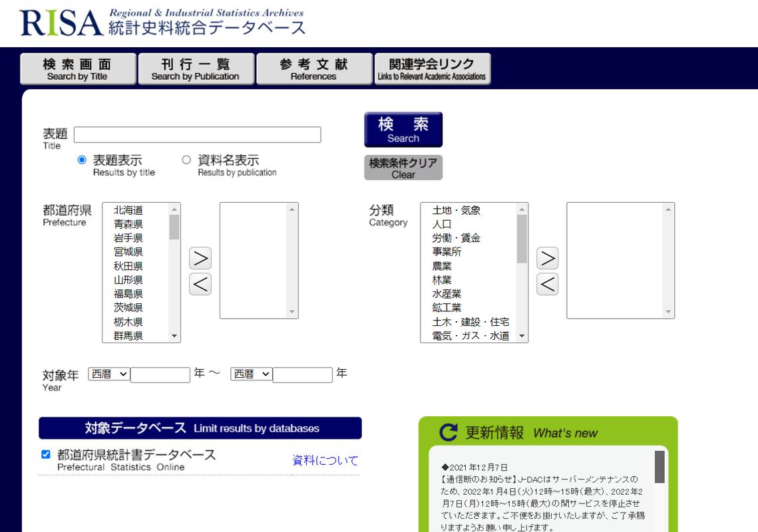
Task: Click the Title search input field
Action: [198, 134]
